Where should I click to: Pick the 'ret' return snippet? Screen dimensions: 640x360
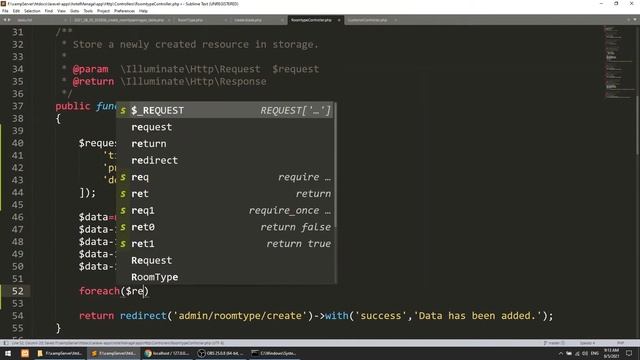click(x=225, y=194)
